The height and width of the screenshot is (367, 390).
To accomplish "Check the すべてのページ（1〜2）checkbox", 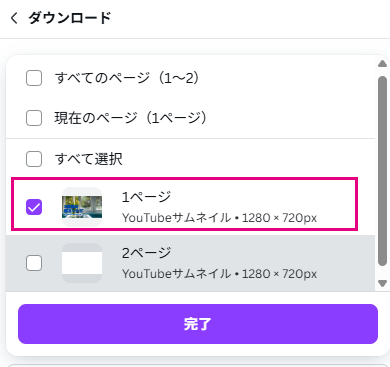I will point(34,78).
